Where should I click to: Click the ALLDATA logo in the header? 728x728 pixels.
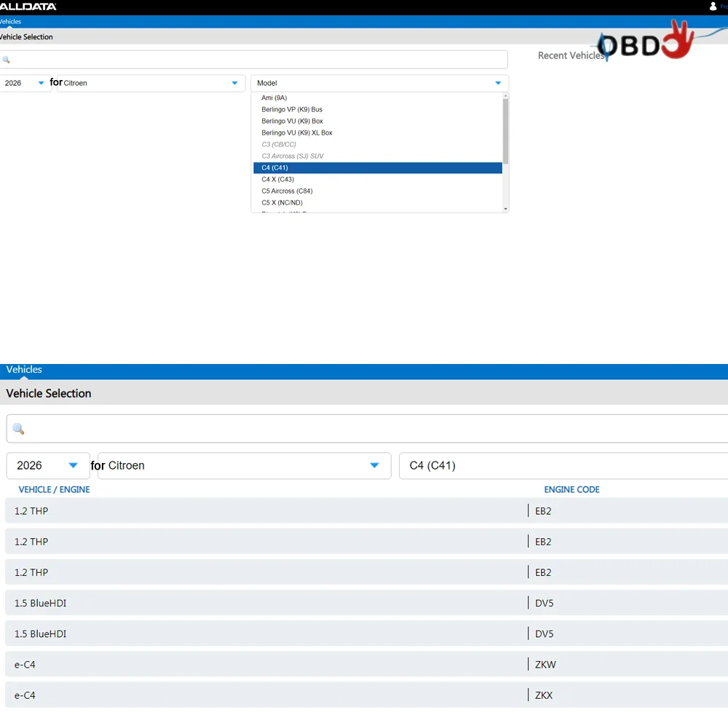28,7
